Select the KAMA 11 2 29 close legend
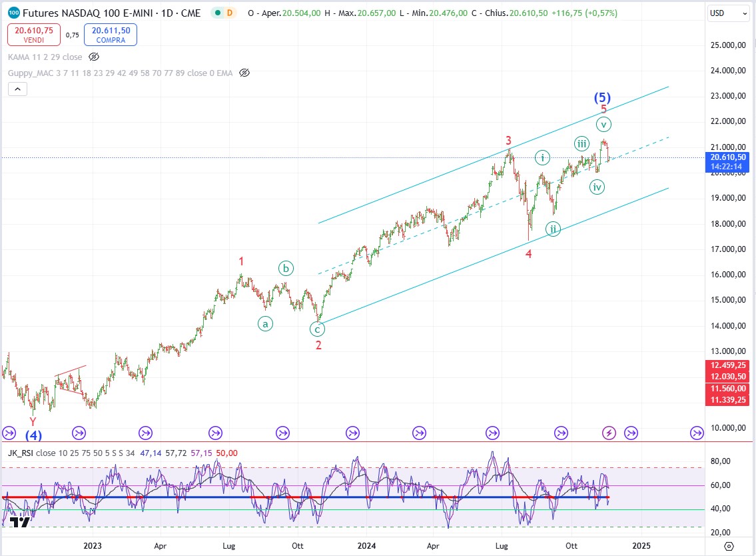This screenshot has height=556, width=756. [45, 57]
